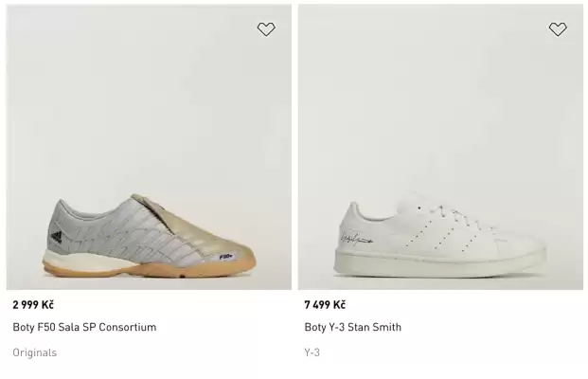Add Boty F50 Sala SP Consortium to wishlist
This screenshot has width=588, height=379.
266,29
